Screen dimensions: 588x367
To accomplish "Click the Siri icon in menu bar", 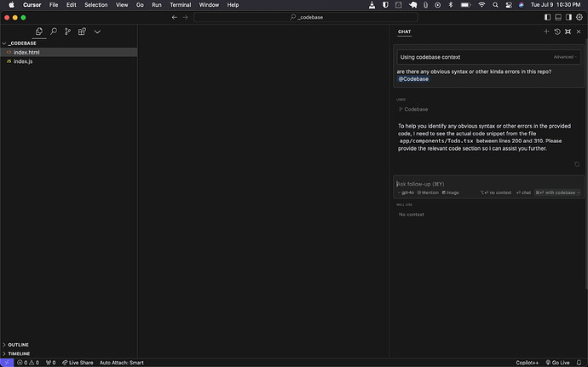I will (x=522, y=5).
